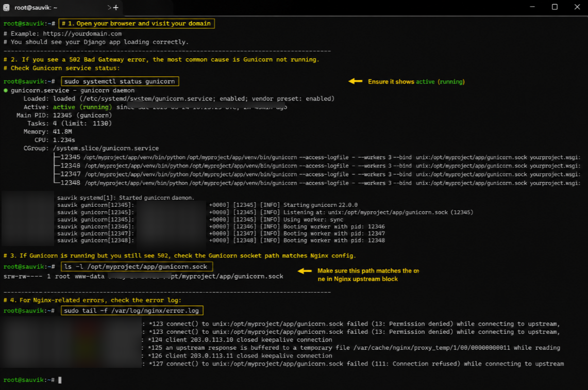Click 'Main PID: 12345 (gunicorn)' line
The image size is (588, 390).
tap(64, 115)
